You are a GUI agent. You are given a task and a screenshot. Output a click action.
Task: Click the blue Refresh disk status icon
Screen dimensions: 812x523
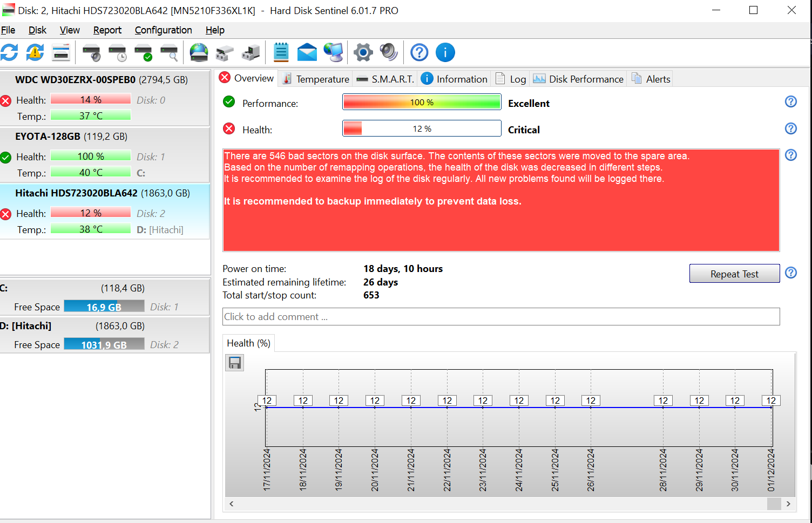pyautogui.click(x=9, y=52)
